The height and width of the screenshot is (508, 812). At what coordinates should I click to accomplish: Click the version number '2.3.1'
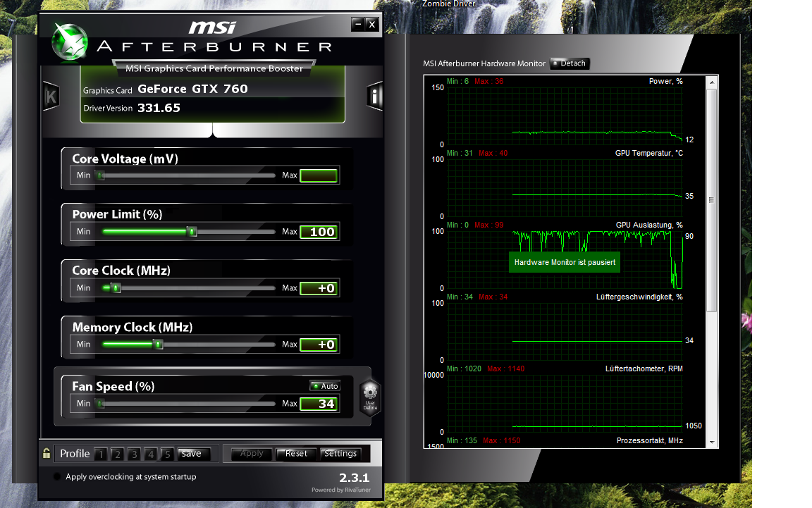coord(355,478)
